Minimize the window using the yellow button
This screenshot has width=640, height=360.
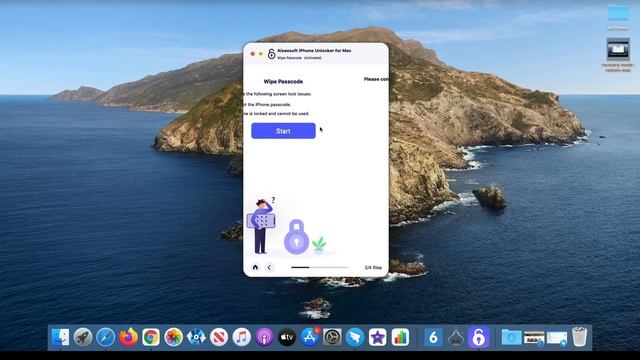pyautogui.click(x=261, y=54)
